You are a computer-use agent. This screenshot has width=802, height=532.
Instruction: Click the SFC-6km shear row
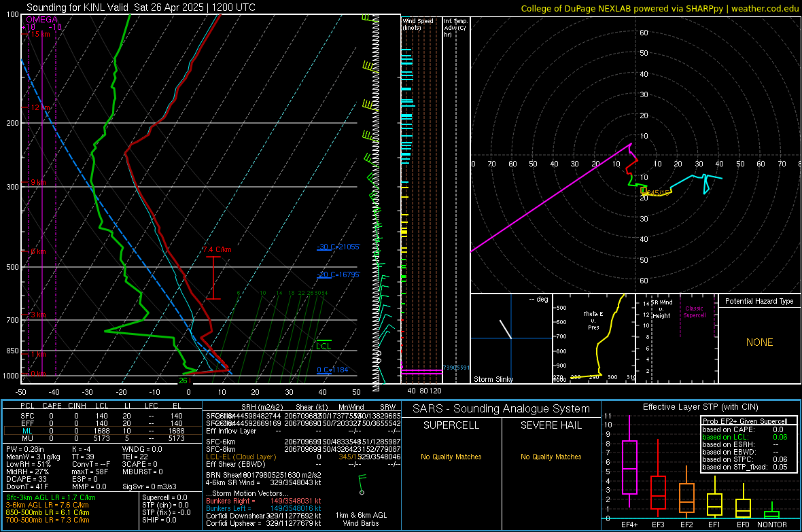click(303, 442)
